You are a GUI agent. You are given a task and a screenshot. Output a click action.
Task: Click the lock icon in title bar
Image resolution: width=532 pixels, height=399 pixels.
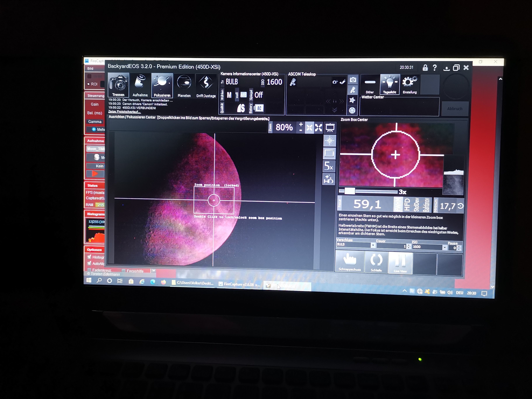[x=425, y=68]
